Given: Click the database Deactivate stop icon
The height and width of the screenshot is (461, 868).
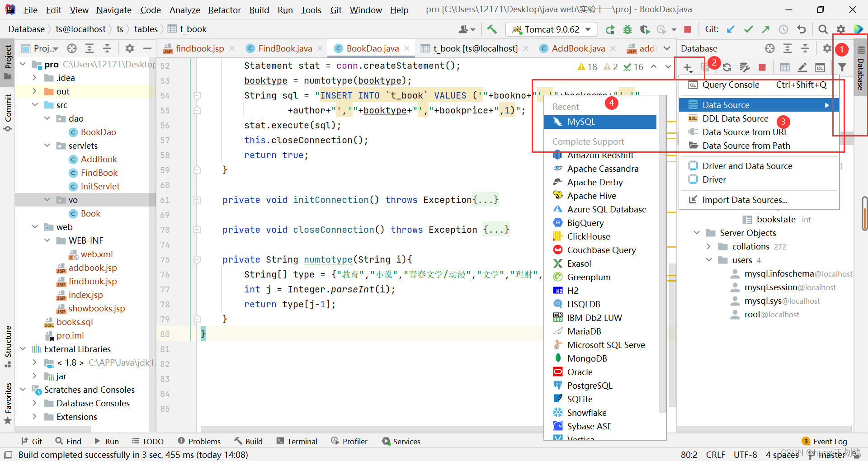Looking at the screenshot, I should pos(762,68).
